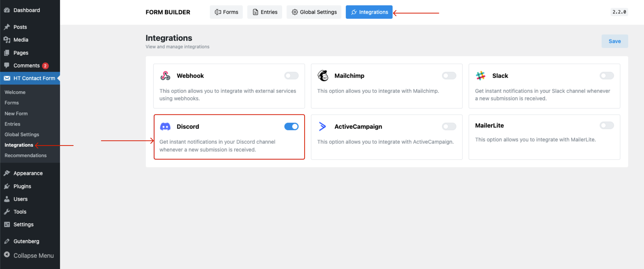Enable the Mailchimp integration toggle
This screenshot has height=269, width=644.
(449, 76)
